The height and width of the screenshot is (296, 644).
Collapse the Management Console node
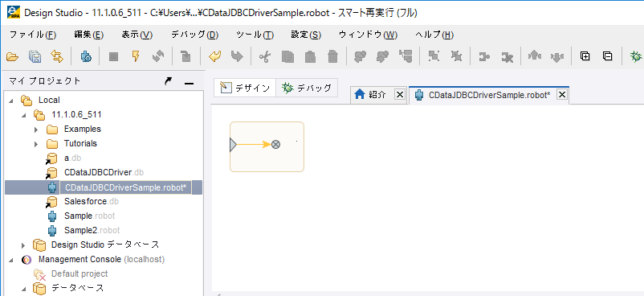coord(10,260)
